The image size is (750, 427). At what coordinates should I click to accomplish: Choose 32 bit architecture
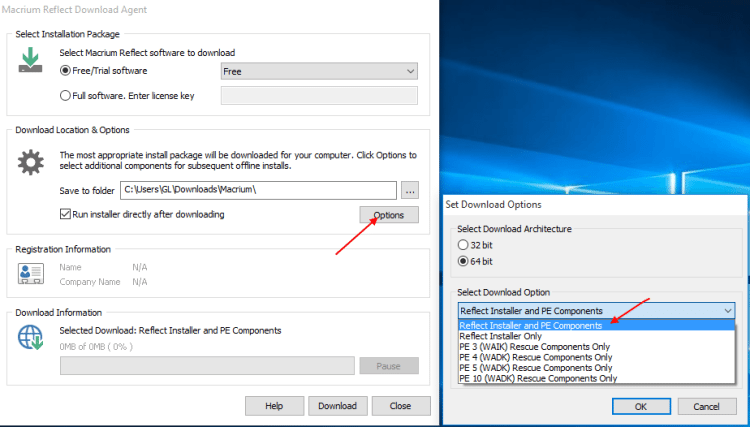point(475,245)
